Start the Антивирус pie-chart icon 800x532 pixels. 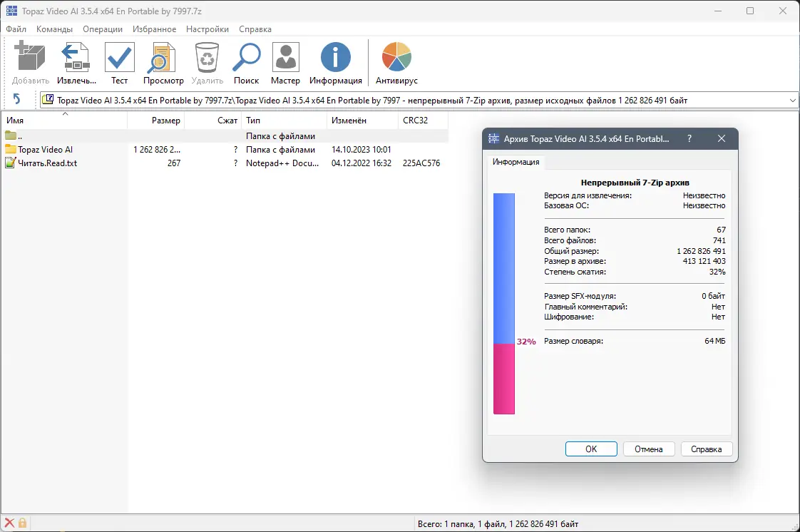coord(396,57)
